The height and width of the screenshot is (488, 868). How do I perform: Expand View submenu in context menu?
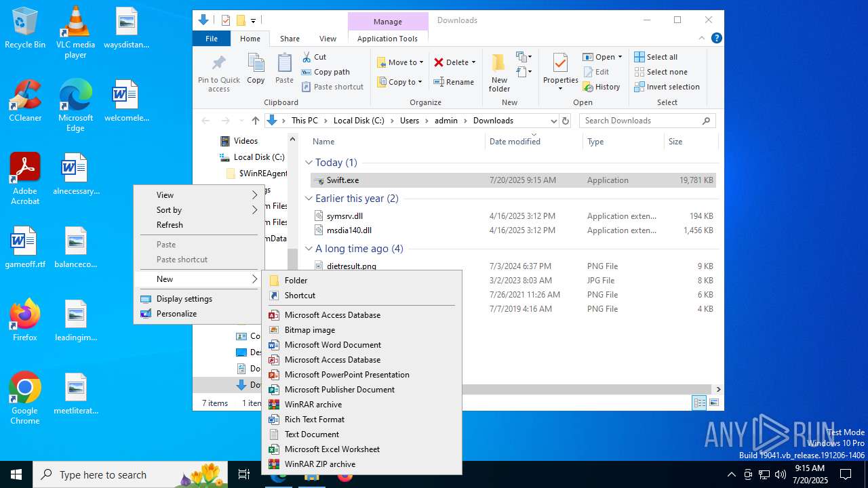tap(199, 195)
